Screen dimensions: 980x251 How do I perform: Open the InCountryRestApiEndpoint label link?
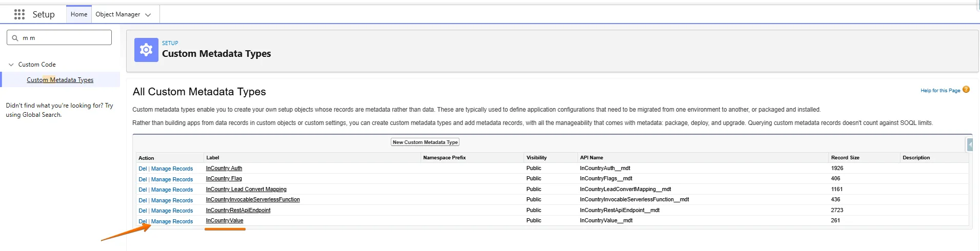pyautogui.click(x=238, y=210)
